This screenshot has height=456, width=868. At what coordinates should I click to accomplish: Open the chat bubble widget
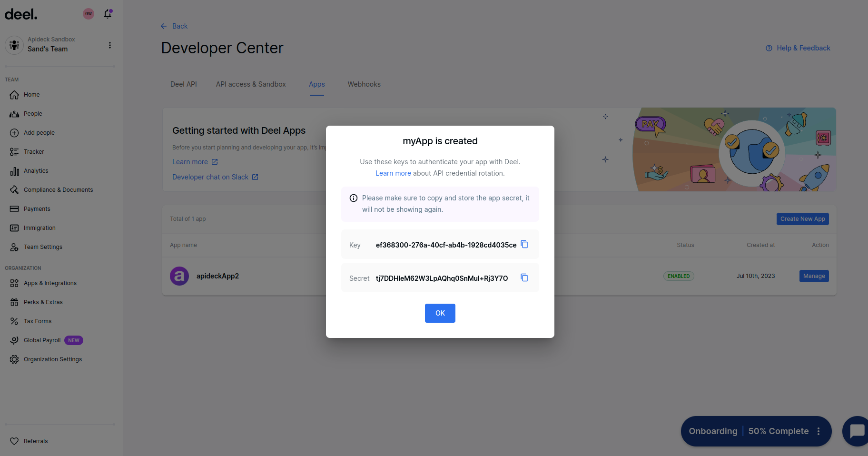pyautogui.click(x=856, y=431)
